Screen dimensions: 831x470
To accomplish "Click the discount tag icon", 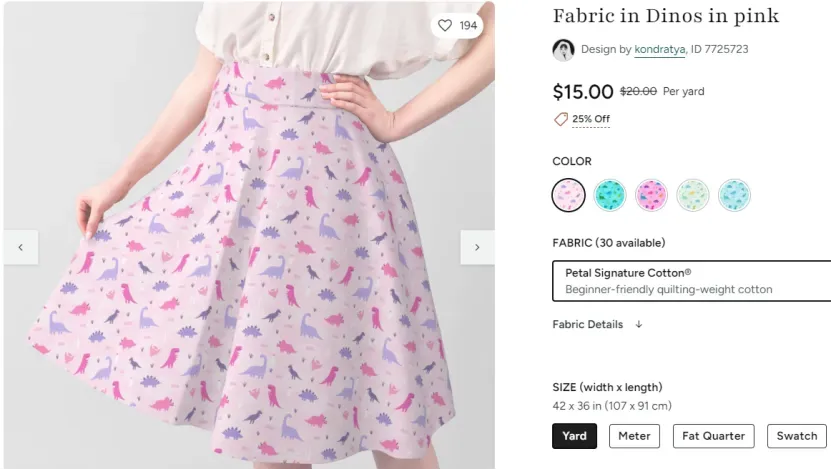I will point(561,119).
